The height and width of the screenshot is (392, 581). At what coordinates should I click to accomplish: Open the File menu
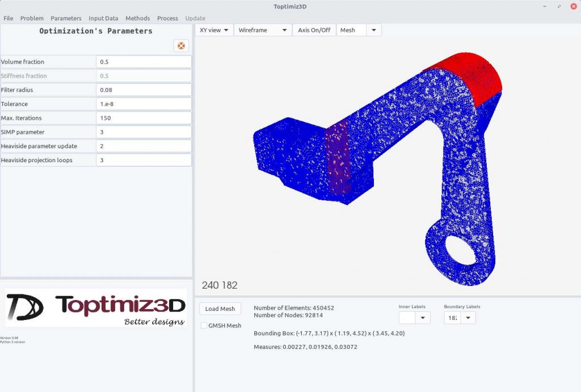tap(8, 18)
